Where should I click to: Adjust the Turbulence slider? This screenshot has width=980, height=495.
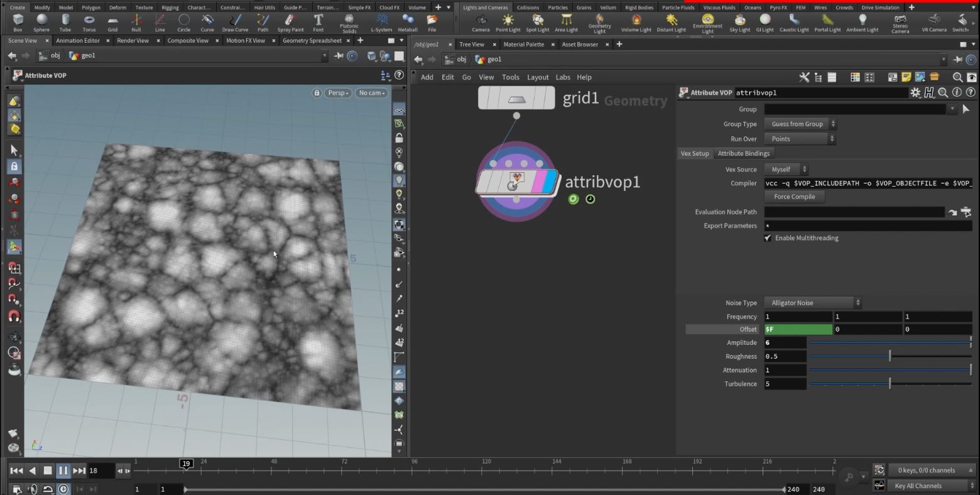click(x=890, y=384)
